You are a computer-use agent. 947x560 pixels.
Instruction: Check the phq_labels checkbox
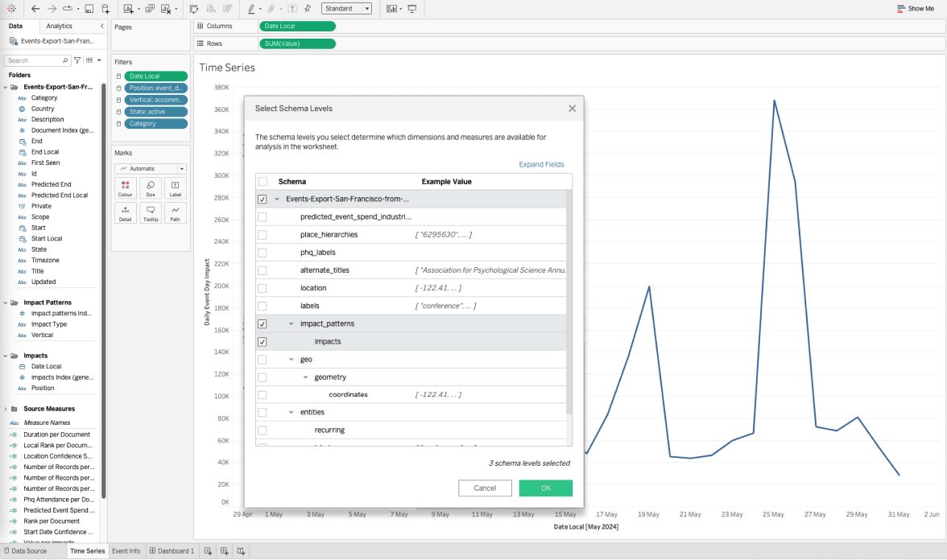[263, 253]
